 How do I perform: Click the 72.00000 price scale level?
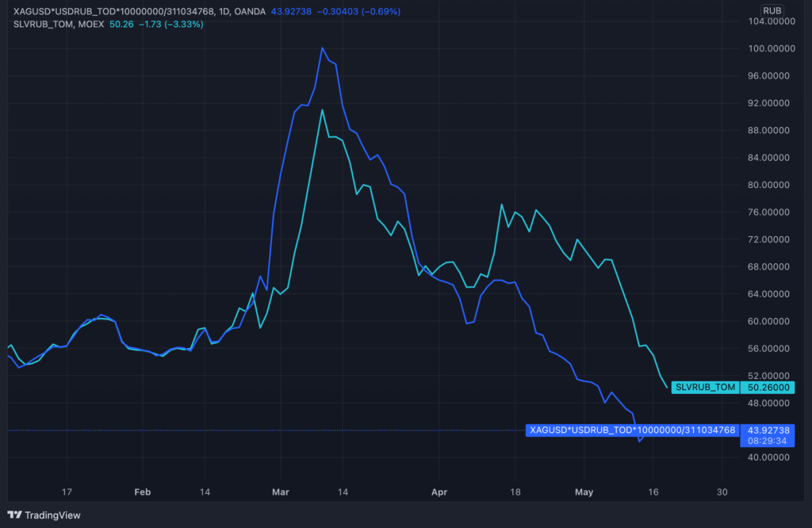click(x=768, y=239)
